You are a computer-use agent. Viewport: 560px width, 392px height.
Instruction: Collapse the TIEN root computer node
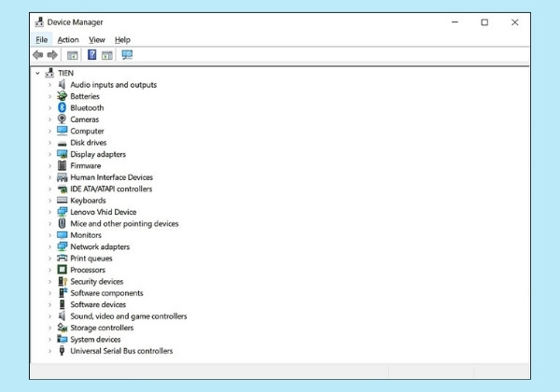(37, 73)
